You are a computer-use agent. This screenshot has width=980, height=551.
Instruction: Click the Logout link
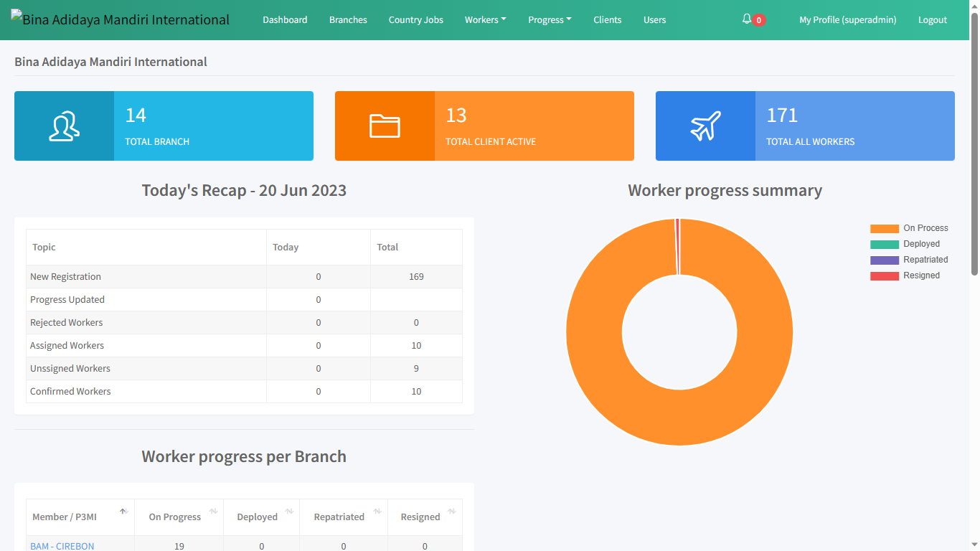click(933, 20)
